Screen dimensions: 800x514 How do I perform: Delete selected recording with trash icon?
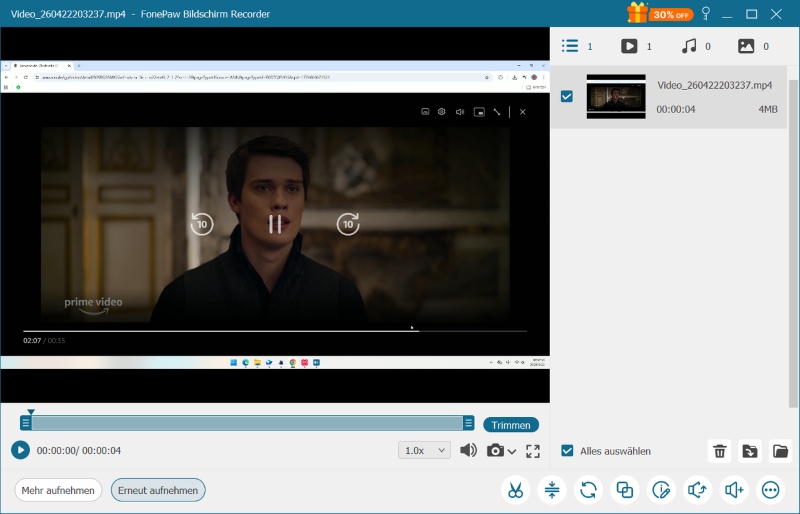pos(719,451)
